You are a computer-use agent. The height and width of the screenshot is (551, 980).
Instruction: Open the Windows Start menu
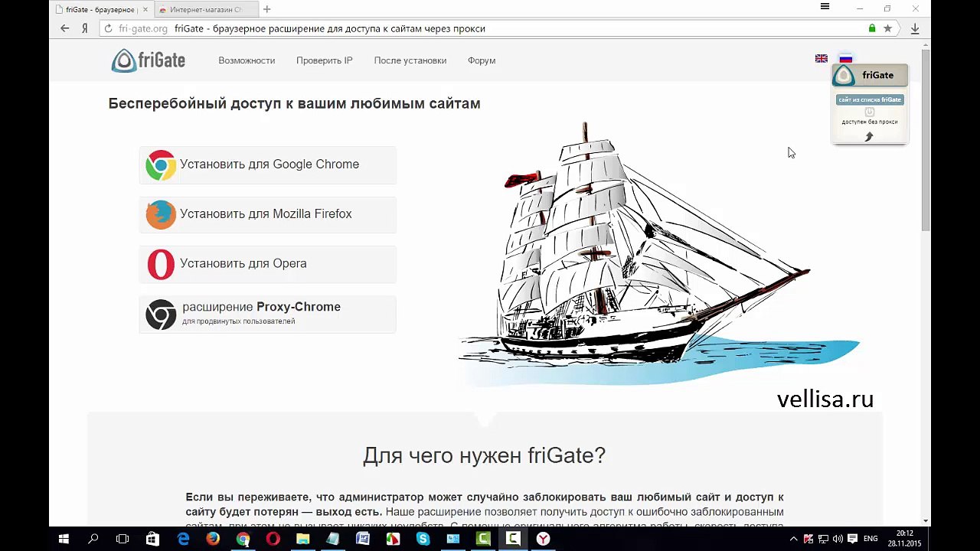point(64,539)
